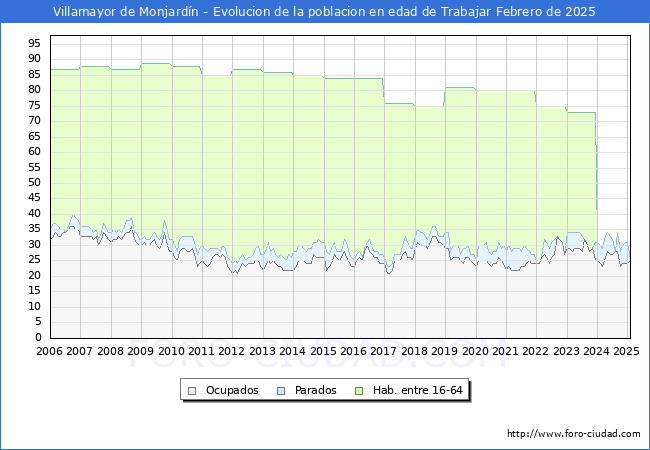Click the 2015 x-axis year label
This screenshot has width=650, height=450.
pos(323,351)
